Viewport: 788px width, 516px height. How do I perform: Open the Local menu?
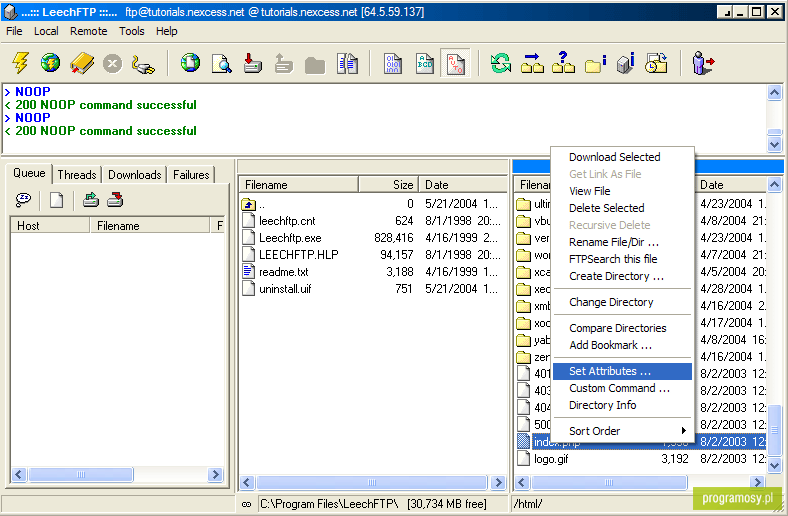pyautogui.click(x=46, y=31)
